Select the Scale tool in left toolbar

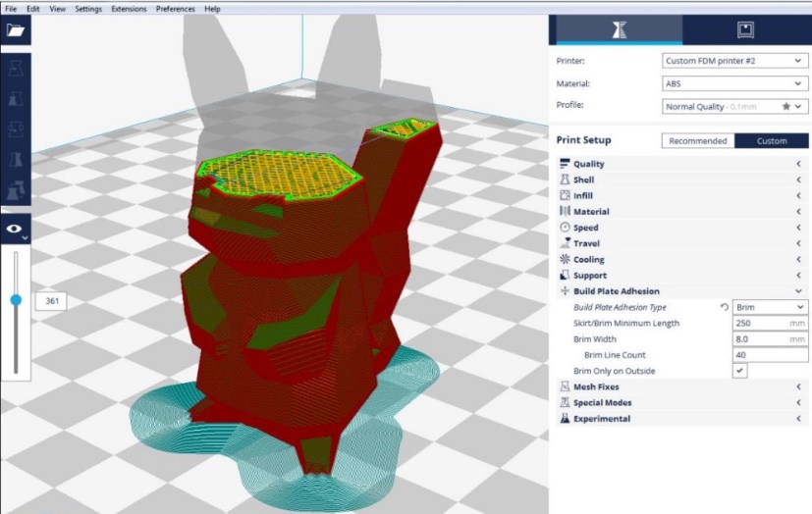(x=16, y=99)
